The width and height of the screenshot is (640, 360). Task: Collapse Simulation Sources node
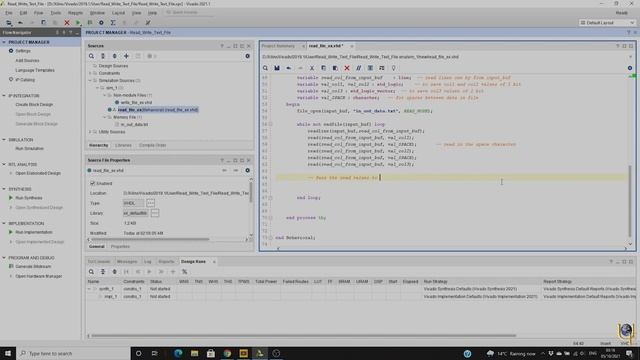[90, 80]
